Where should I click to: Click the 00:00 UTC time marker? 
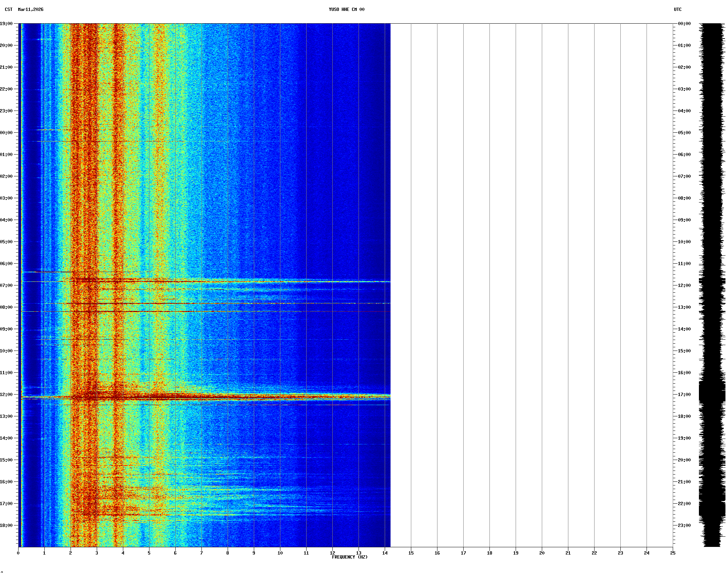(684, 24)
